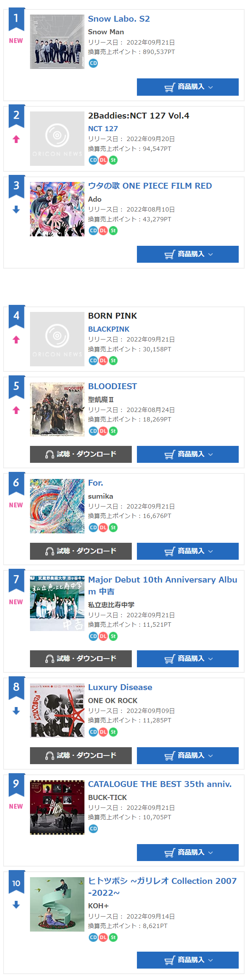Click the St streaming icon for BORN PINK

113,360
